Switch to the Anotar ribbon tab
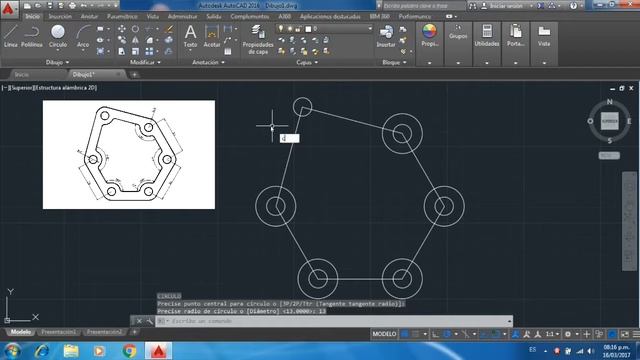 coord(89,17)
